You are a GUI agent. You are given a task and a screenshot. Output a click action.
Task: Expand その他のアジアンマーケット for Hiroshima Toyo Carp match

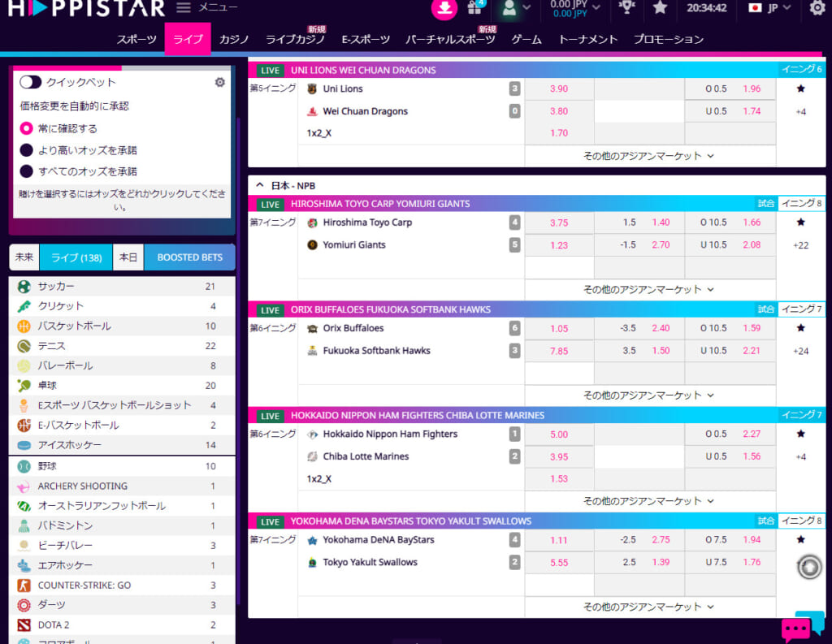pyautogui.click(x=648, y=290)
